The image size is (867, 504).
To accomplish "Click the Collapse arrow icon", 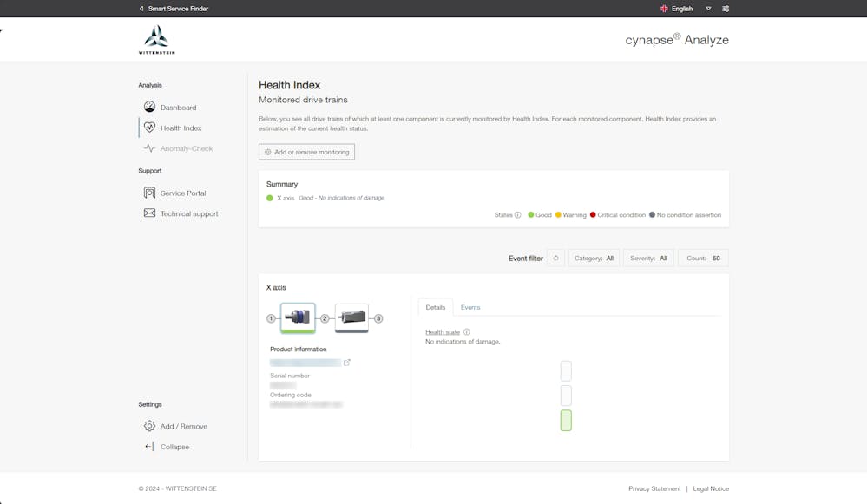I will coord(149,446).
